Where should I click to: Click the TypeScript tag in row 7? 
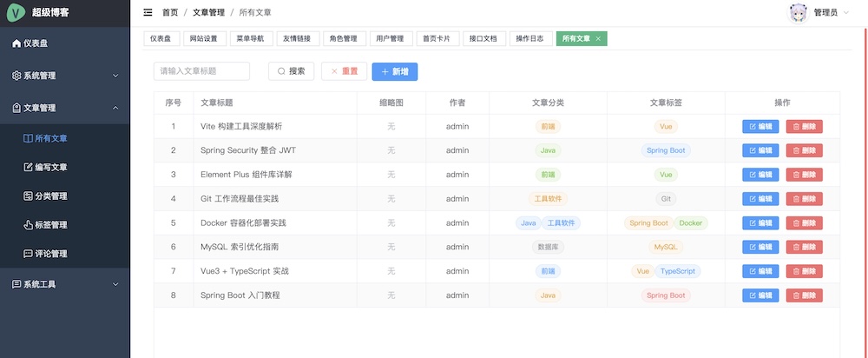point(678,271)
